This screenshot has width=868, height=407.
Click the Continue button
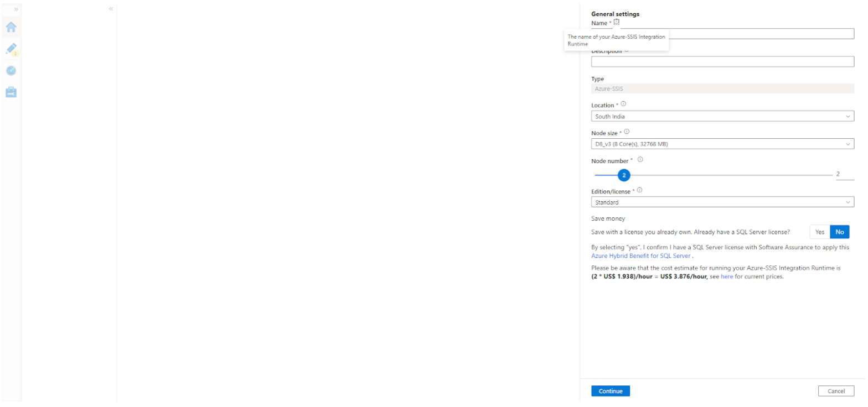[x=611, y=391]
